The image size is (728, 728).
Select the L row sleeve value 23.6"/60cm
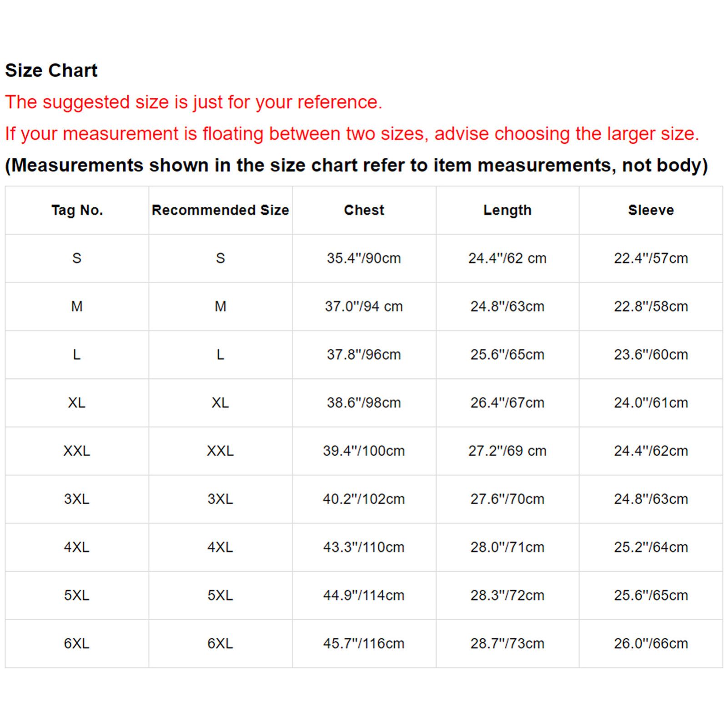[x=651, y=355]
